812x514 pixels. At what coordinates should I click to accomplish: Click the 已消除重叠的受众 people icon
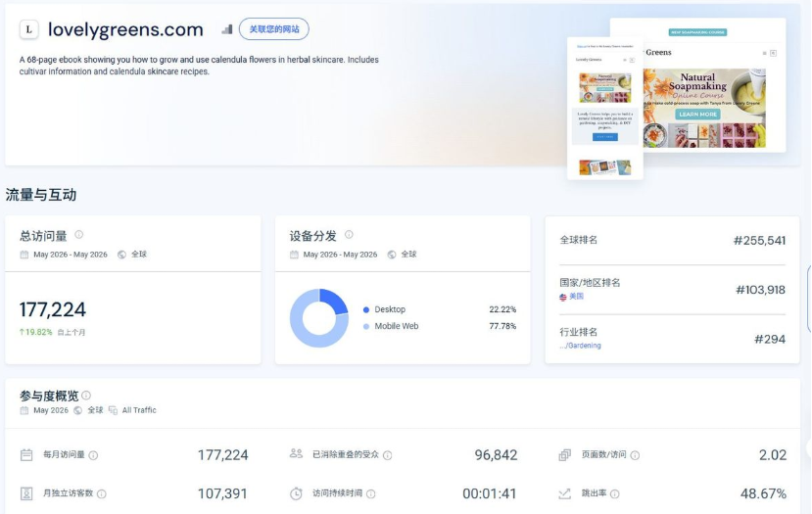(296, 453)
